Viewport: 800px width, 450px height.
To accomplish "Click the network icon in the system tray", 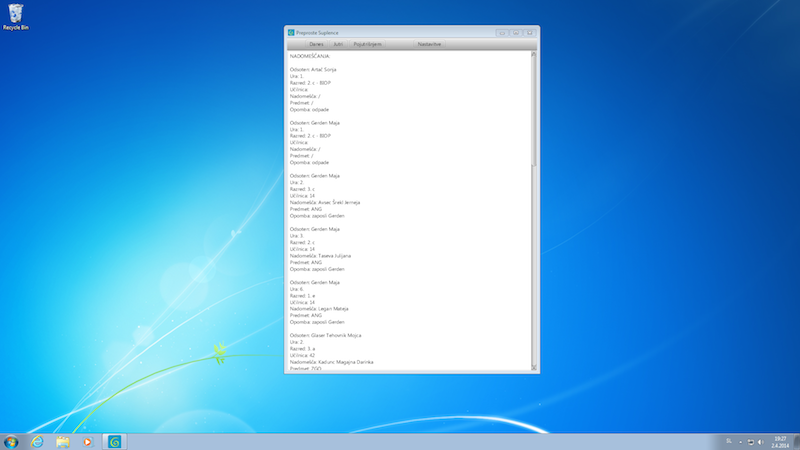I will [752, 441].
